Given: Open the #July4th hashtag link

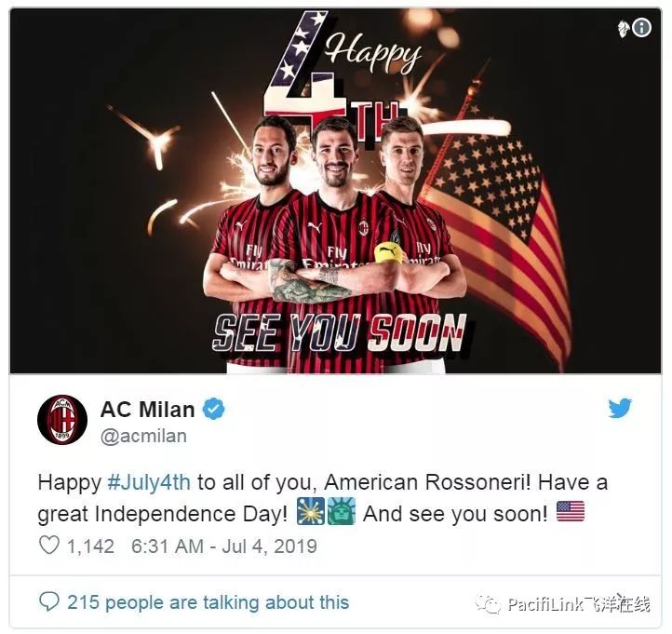Looking at the screenshot, I should click(x=149, y=482).
